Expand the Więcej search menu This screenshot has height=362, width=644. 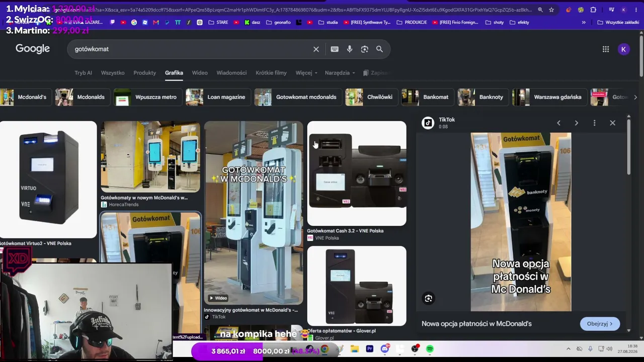pos(306,73)
